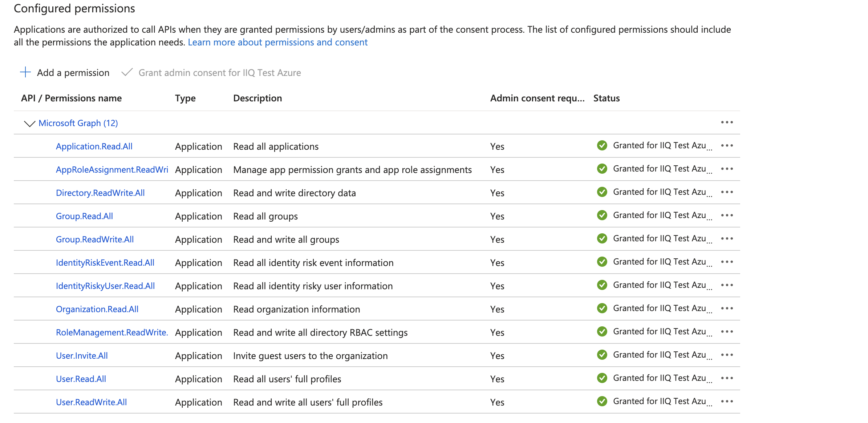
Task: Open ellipsis menu for Group.ReadWrite.All row
Action: click(x=727, y=239)
